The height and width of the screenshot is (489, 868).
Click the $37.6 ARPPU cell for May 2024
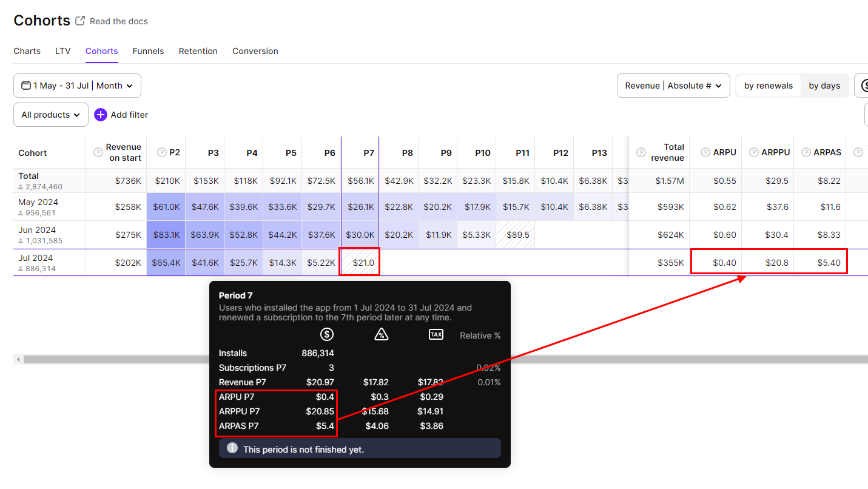(768, 207)
